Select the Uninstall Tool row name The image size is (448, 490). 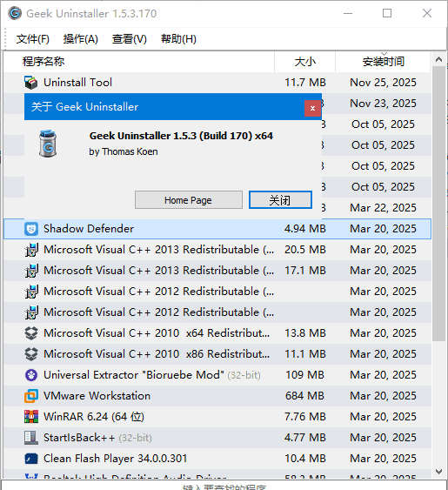[77, 83]
